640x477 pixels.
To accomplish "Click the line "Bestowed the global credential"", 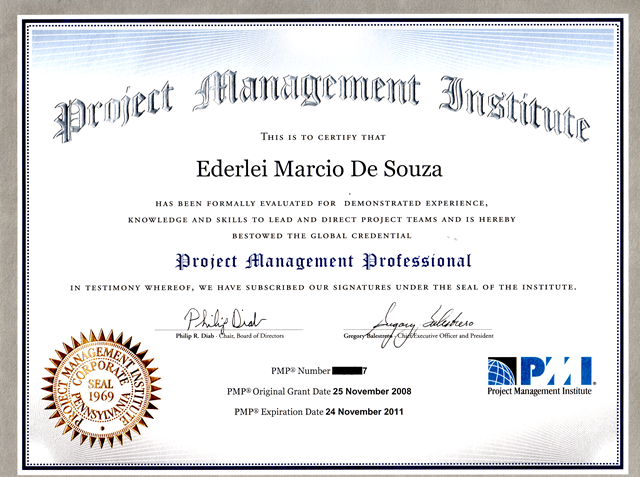I will pos(322,236).
